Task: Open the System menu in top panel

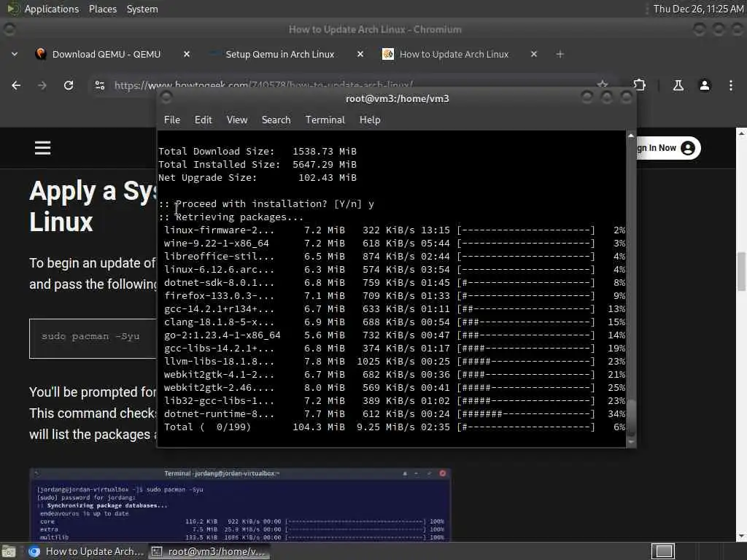Action: [142, 9]
